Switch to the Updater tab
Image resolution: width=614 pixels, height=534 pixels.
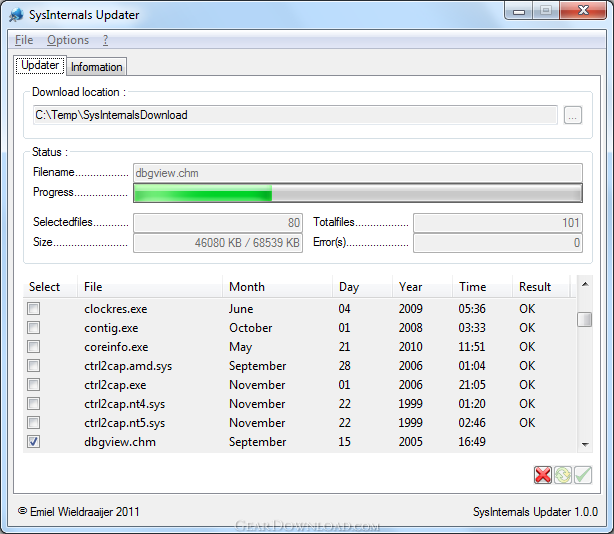tap(40, 65)
